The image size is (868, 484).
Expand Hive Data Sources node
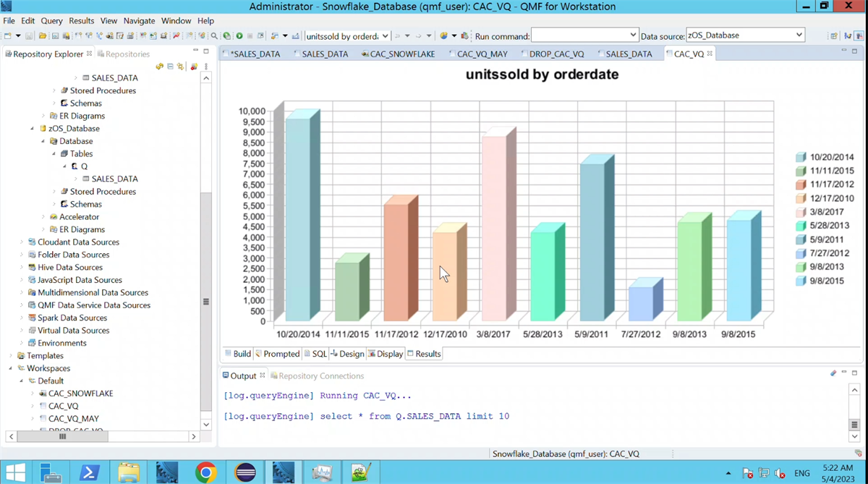coord(22,268)
